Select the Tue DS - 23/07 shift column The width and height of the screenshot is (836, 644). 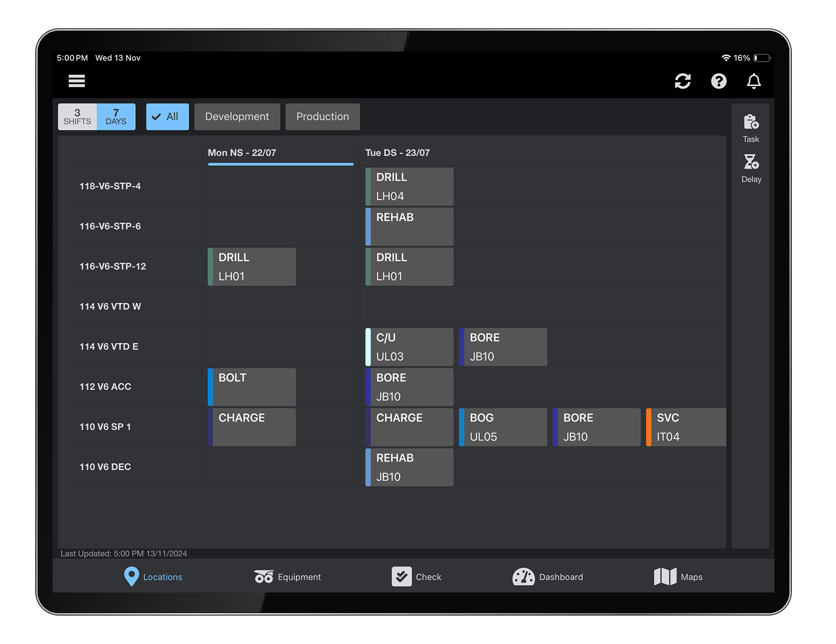(x=398, y=153)
